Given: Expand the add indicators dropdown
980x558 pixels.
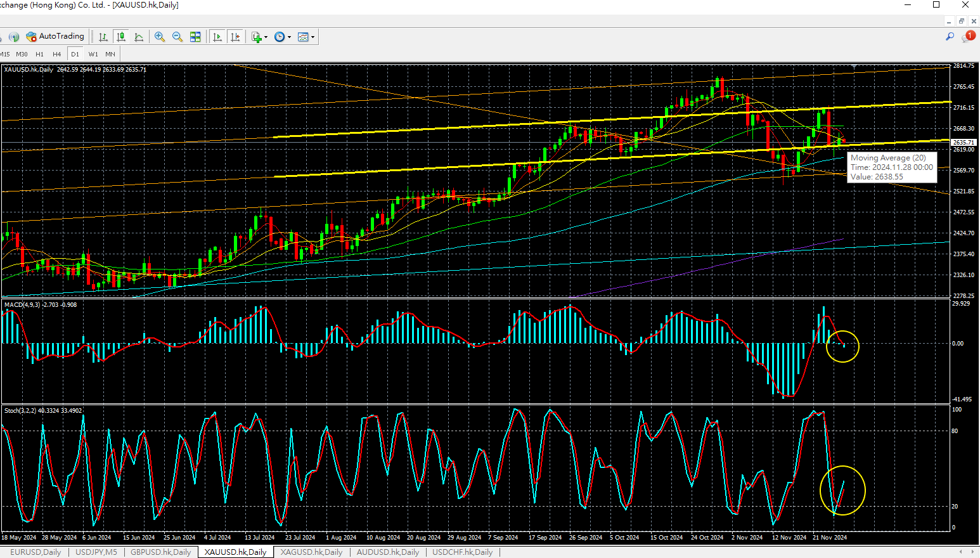Looking at the screenshot, I should coord(266,37).
